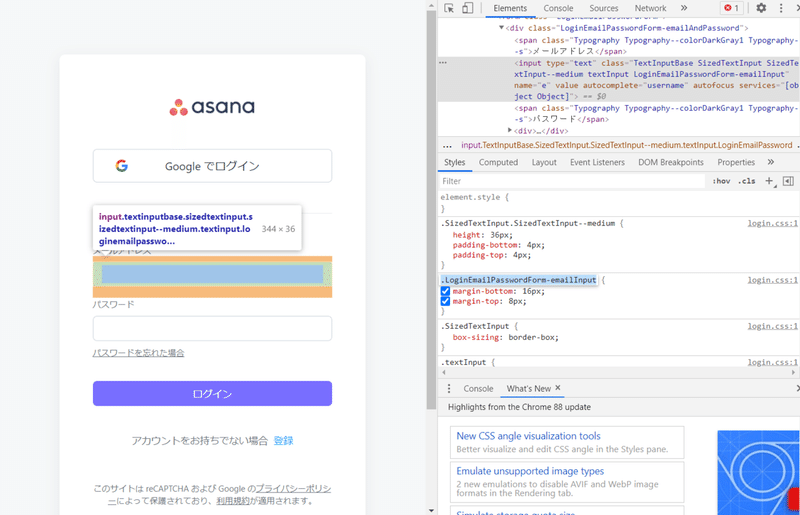Viewport: 800px width, 515px height.
Task: Open DevTools three-dot customize menu
Action: point(781,8)
